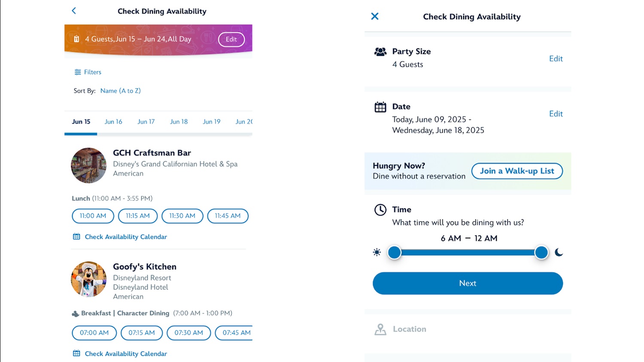
Task: Open the Goofy's Kitchen restaurant thumbnail
Action: click(x=88, y=279)
